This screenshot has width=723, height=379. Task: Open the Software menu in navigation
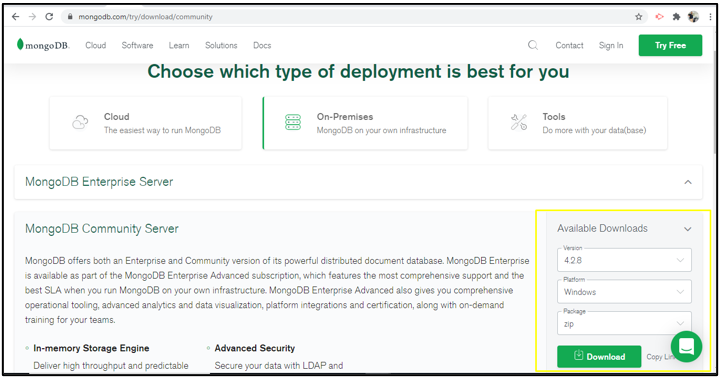coord(137,45)
